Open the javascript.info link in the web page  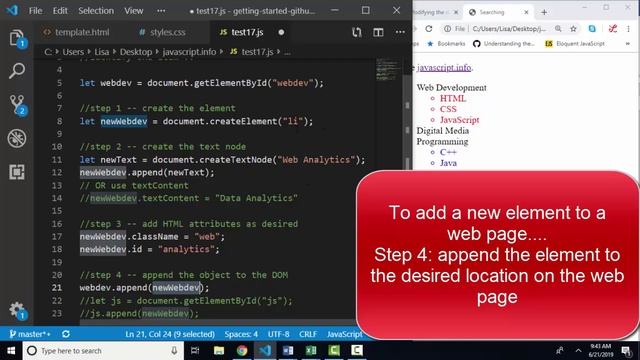[x=444, y=67]
